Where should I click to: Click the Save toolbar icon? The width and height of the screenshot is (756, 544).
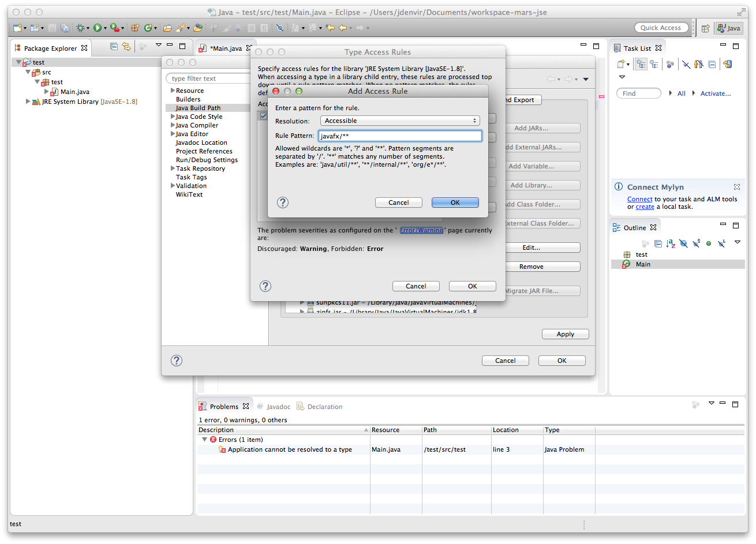click(52, 28)
